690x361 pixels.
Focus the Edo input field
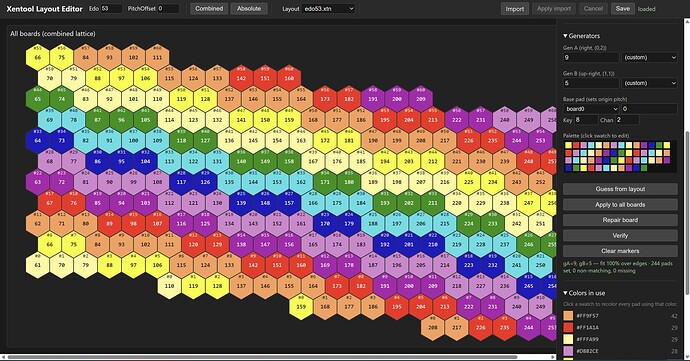(111, 8)
